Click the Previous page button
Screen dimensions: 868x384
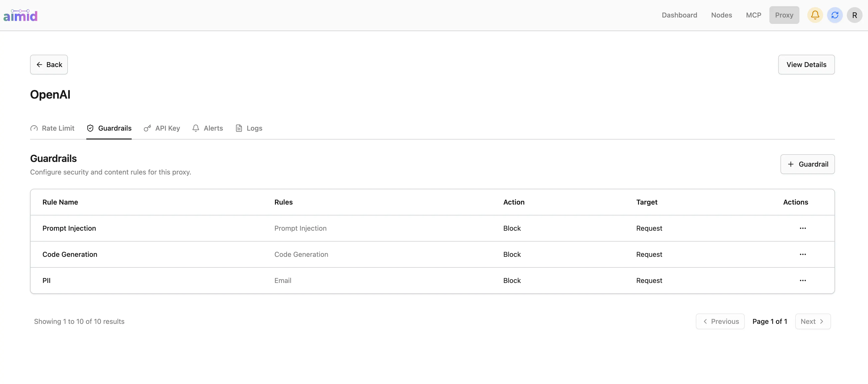pyautogui.click(x=720, y=321)
